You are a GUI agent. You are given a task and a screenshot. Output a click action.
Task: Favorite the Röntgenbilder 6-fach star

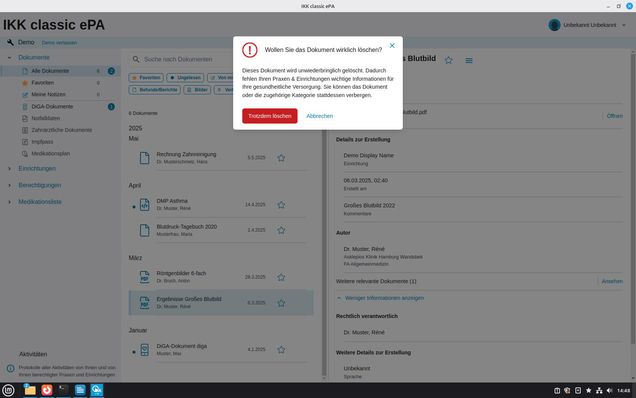(x=281, y=278)
